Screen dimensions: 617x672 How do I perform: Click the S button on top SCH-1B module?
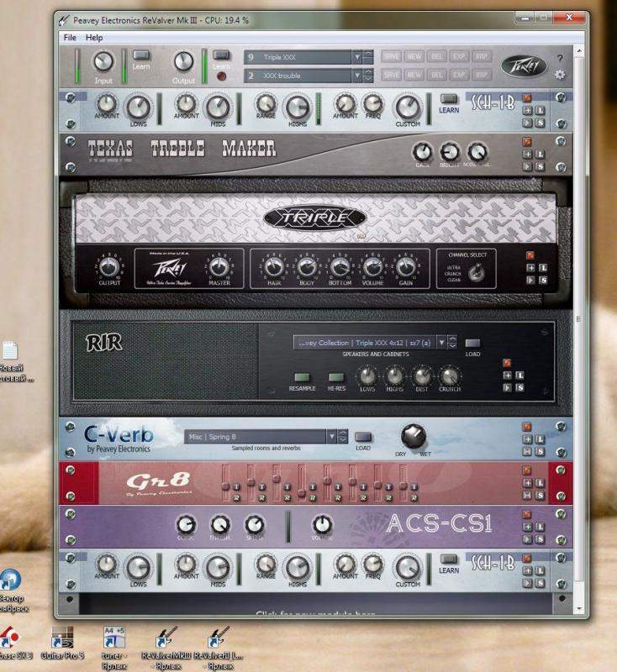pos(541,123)
